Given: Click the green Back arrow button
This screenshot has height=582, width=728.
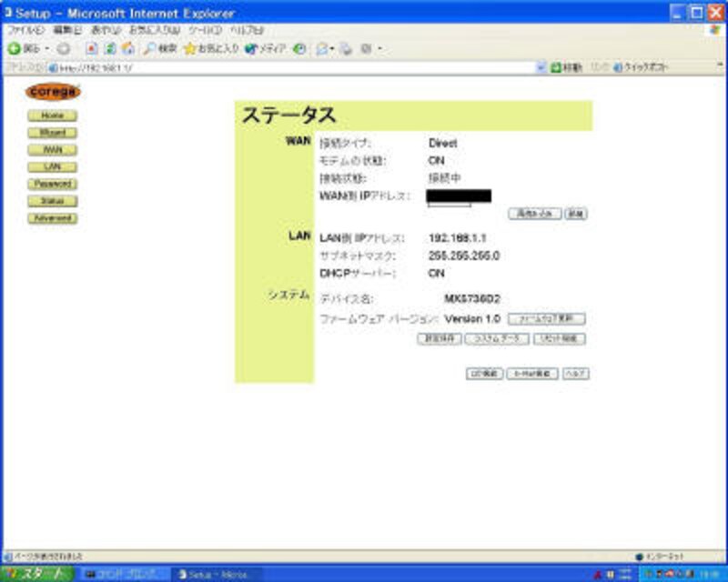Looking at the screenshot, I should (14, 48).
